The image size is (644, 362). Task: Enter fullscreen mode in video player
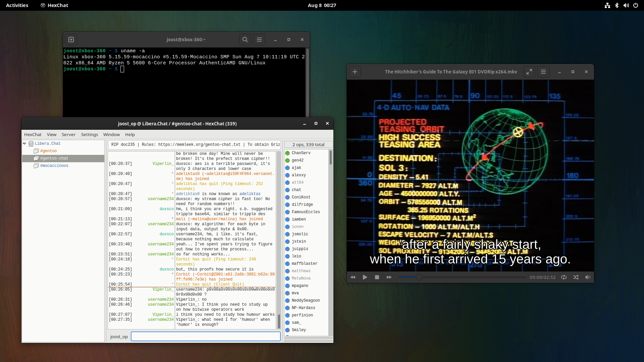click(x=529, y=72)
